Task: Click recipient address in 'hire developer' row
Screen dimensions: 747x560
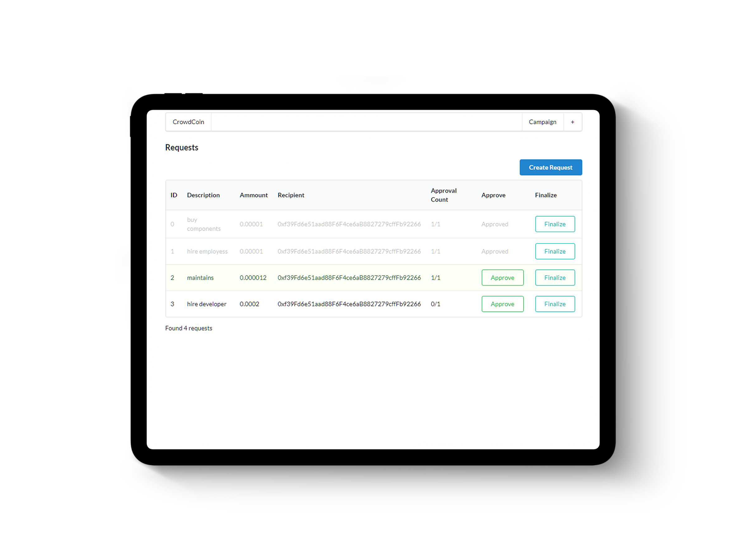Action: (349, 304)
